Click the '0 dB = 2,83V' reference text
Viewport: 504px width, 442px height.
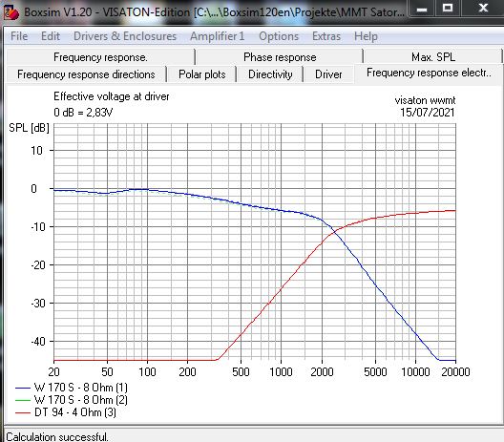click(x=83, y=113)
